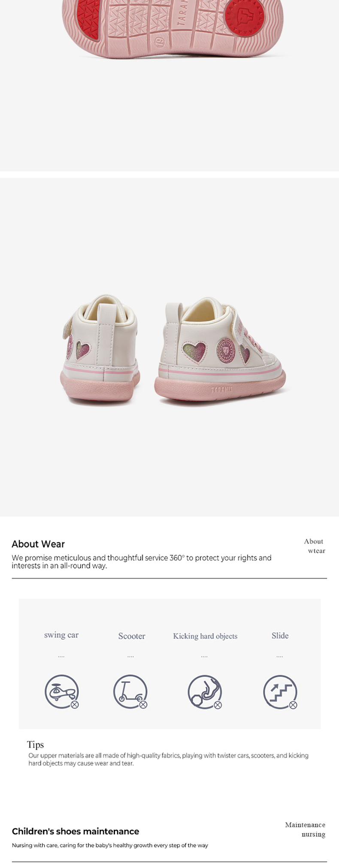Click the 'About Wear' heading
Screen dimensions: 339x868
(38, 544)
